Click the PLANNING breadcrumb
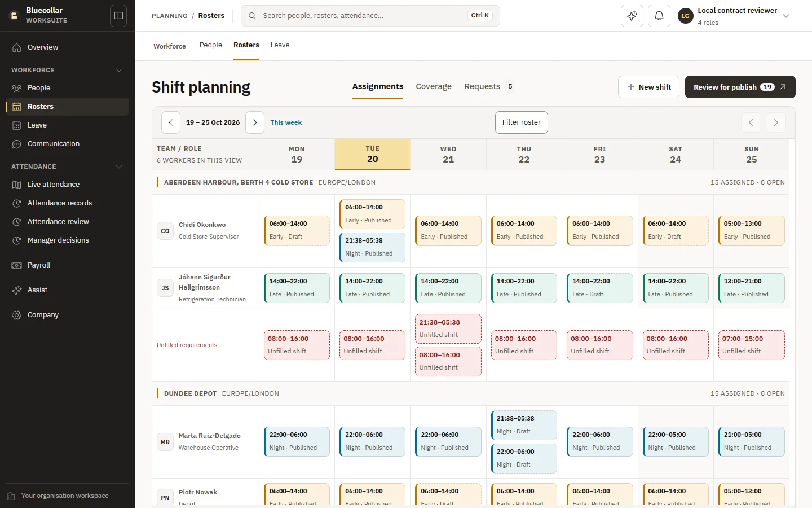 coord(170,16)
